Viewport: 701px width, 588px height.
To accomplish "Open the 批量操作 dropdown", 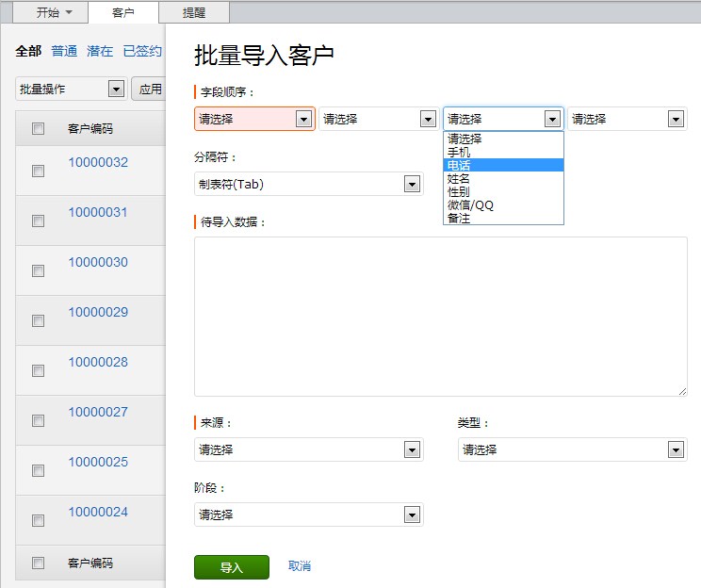I will click(71, 89).
